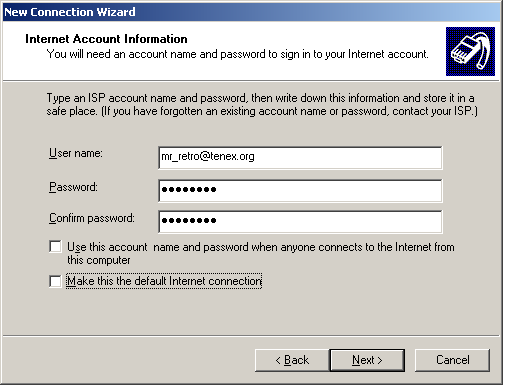Click the New Connection Wizard title bar
This screenshot has width=512, height=385.
pyautogui.click(x=252, y=12)
